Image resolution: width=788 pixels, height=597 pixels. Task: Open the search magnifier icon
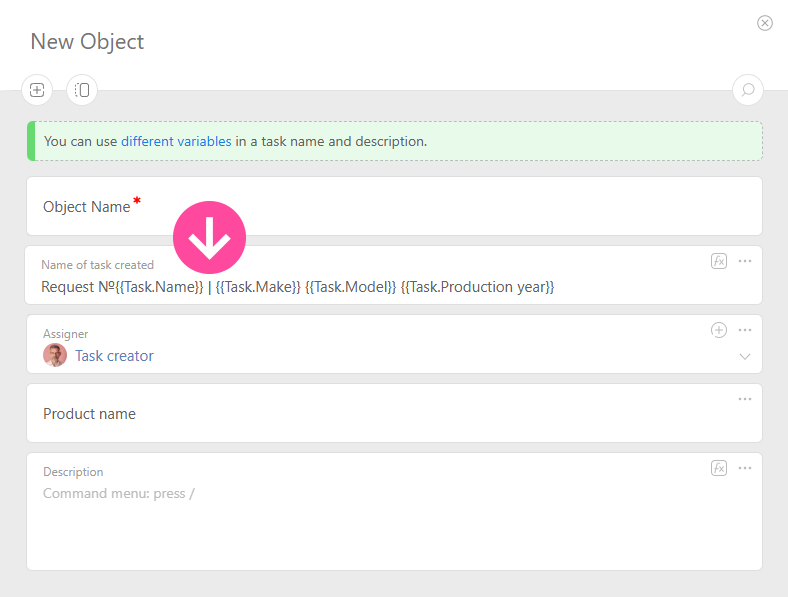pyautogui.click(x=747, y=91)
